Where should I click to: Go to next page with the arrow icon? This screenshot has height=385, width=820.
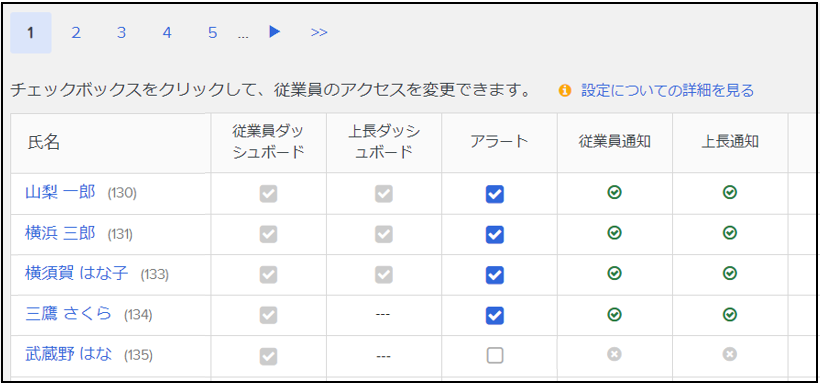coord(275,32)
